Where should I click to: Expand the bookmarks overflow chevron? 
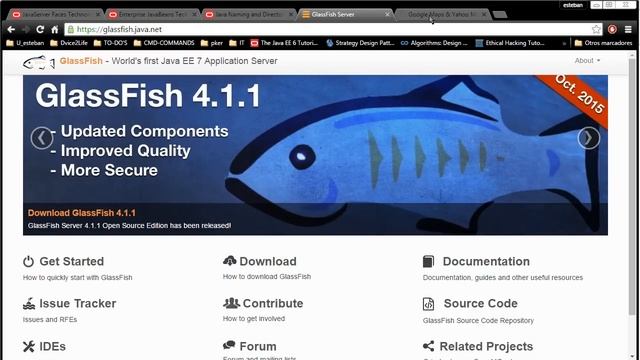coord(564,43)
